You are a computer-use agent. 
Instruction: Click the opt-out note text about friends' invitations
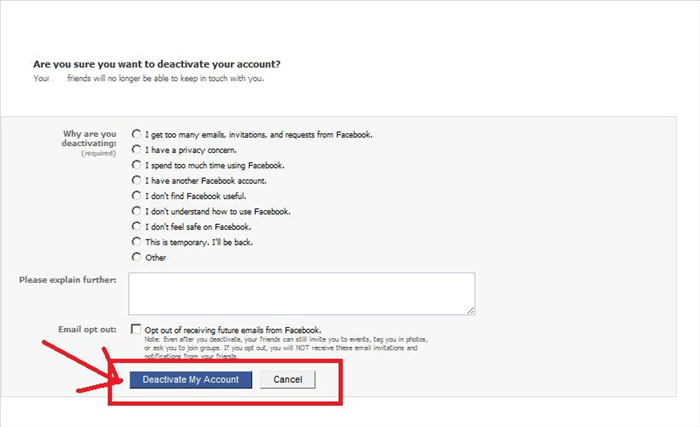click(x=286, y=348)
